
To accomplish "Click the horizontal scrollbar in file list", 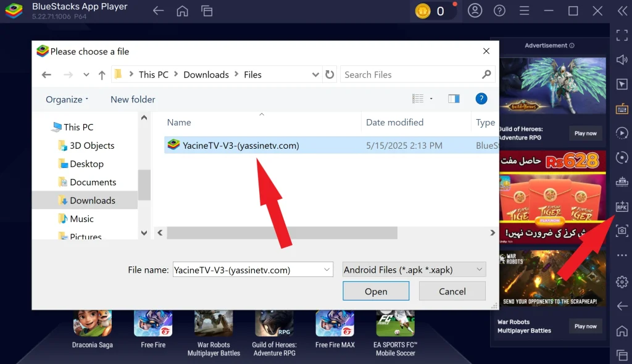I will (x=282, y=233).
